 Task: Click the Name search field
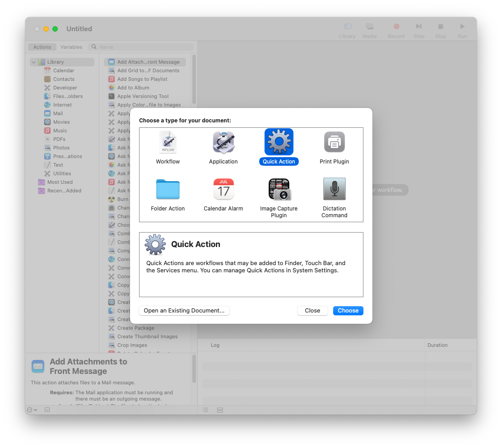[x=141, y=47]
